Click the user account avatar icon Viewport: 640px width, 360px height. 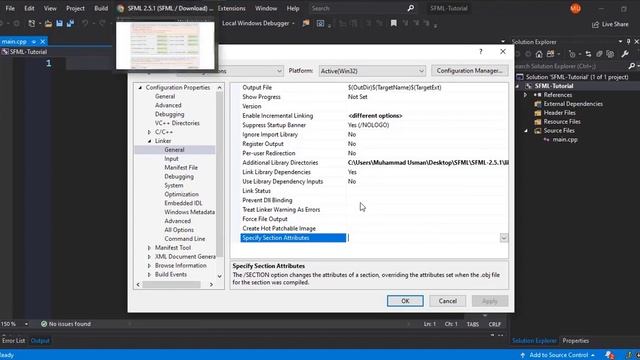576,9
